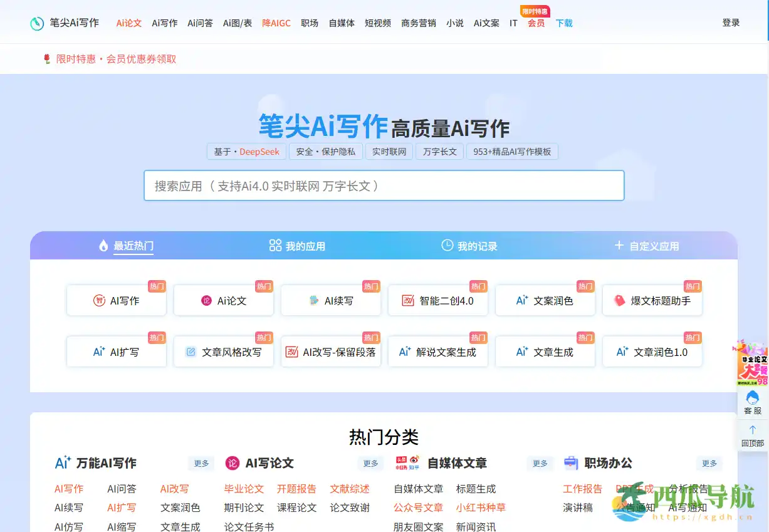Claim the 限时特惠 会员优惠券 link
769x532 pixels.
116,59
